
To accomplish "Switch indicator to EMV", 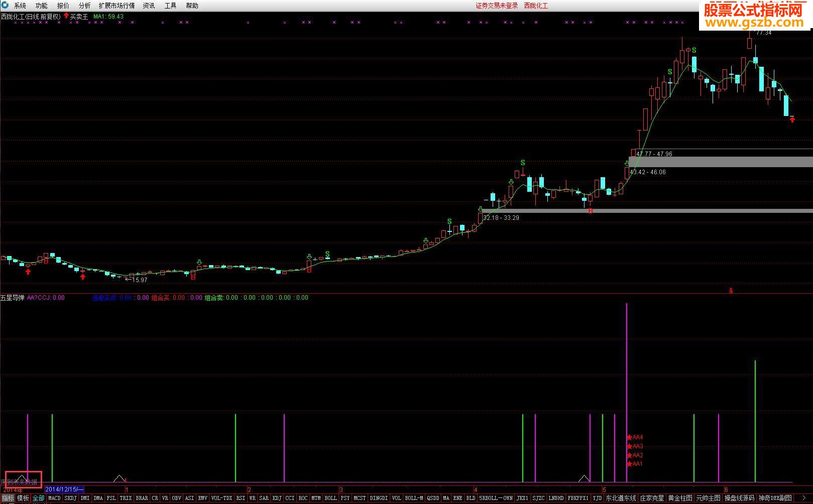I will pos(202,498).
